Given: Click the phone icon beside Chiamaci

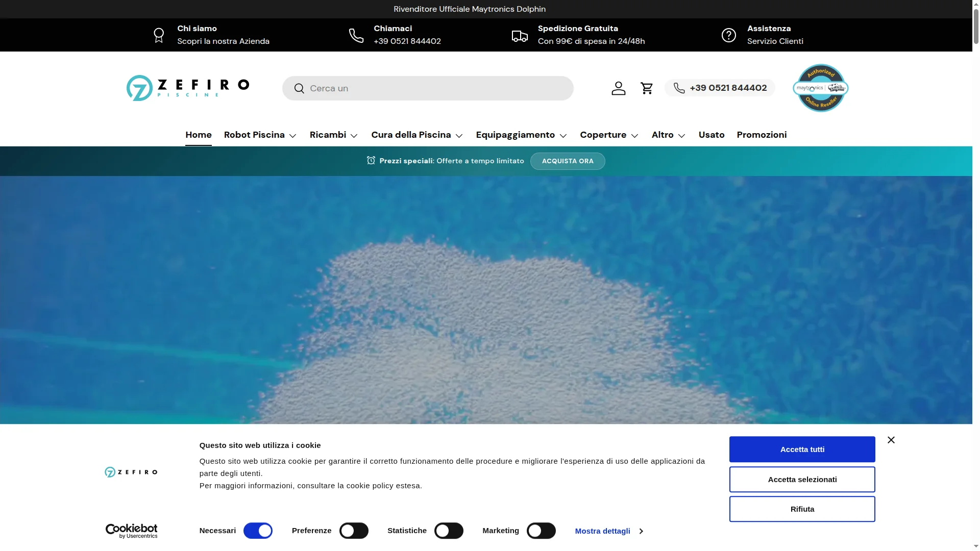Looking at the screenshot, I should (x=356, y=35).
